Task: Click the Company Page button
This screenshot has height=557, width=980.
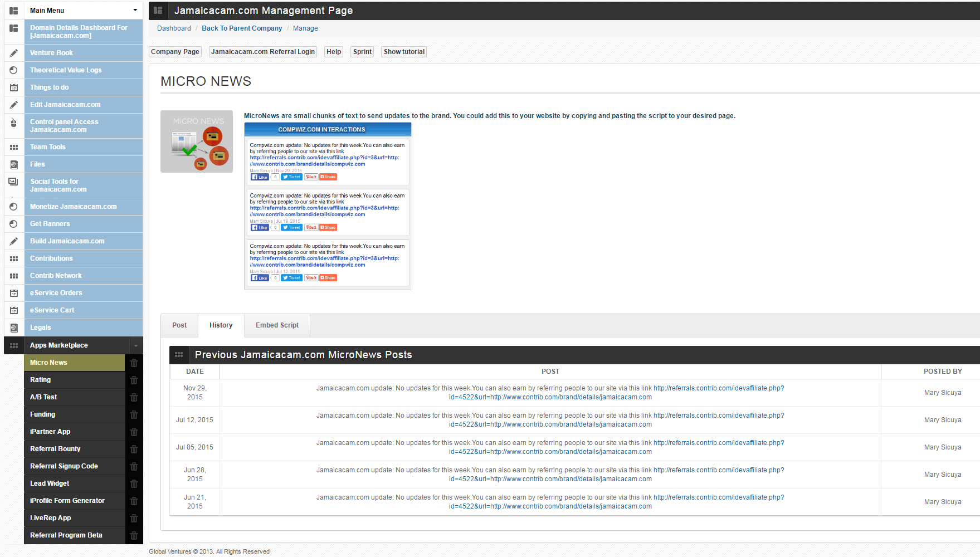Action: pyautogui.click(x=175, y=52)
